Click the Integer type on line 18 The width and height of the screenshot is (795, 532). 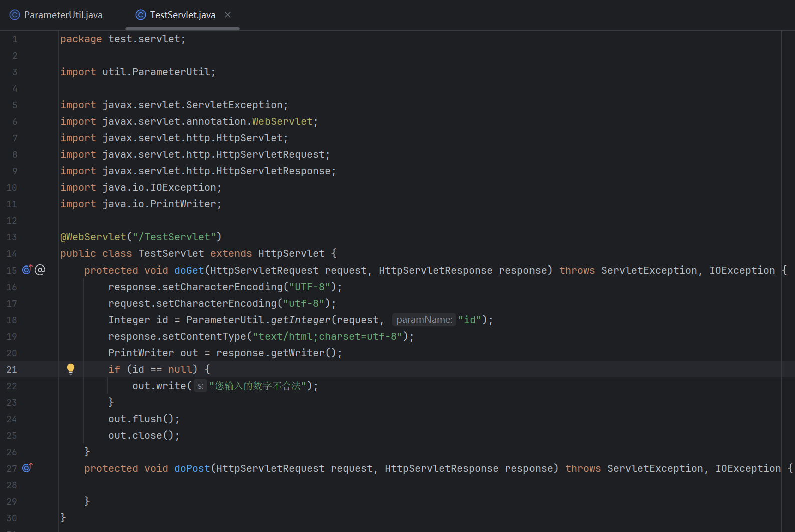tap(129, 320)
